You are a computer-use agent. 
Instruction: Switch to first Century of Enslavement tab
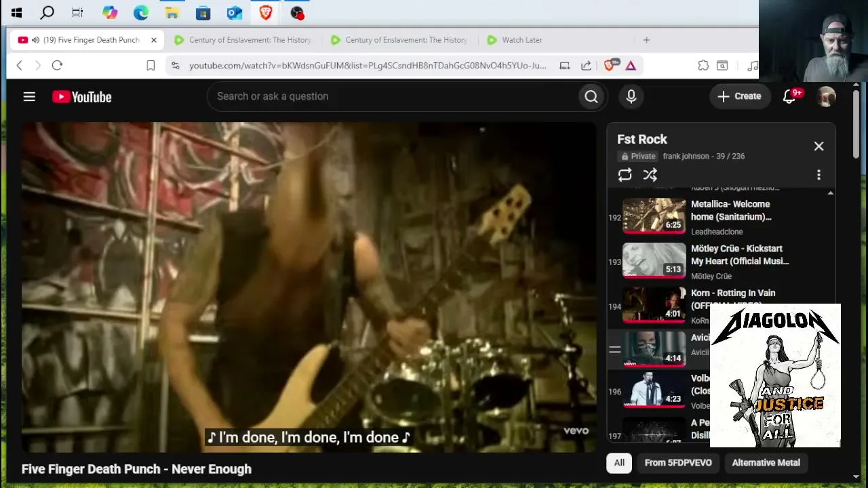coord(242,40)
